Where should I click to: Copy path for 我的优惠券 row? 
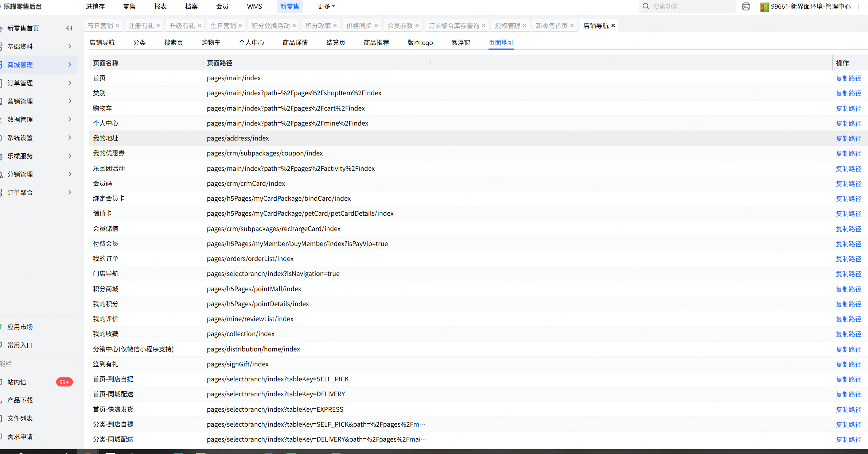point(848,153)
